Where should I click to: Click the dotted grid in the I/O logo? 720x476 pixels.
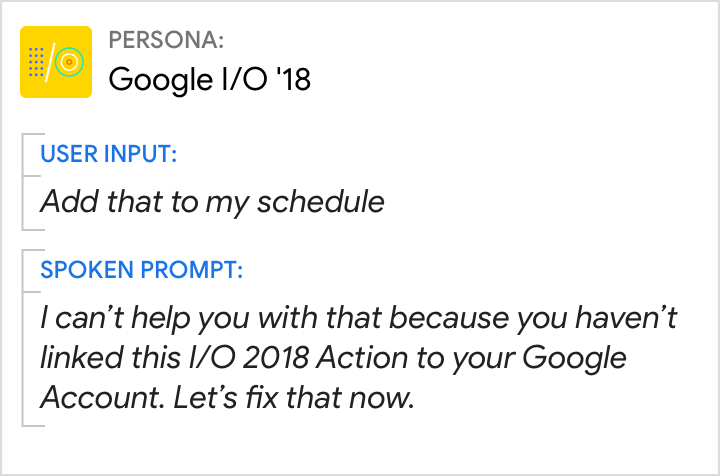tap(36, 62)
